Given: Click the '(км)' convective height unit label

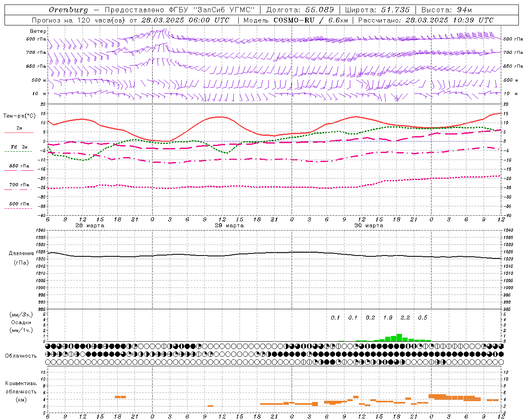Looking at the screenshot, I should pos(21,399).
